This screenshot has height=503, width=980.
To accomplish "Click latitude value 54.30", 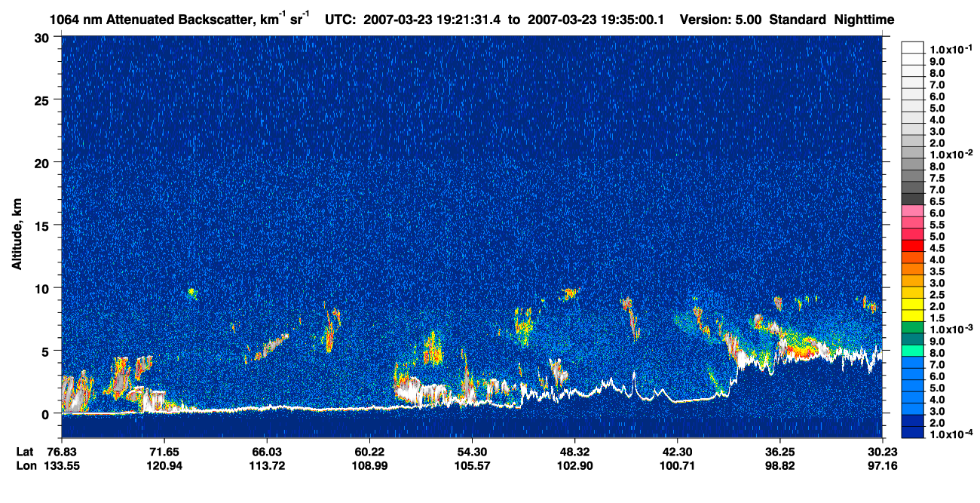I will (472, 451).
